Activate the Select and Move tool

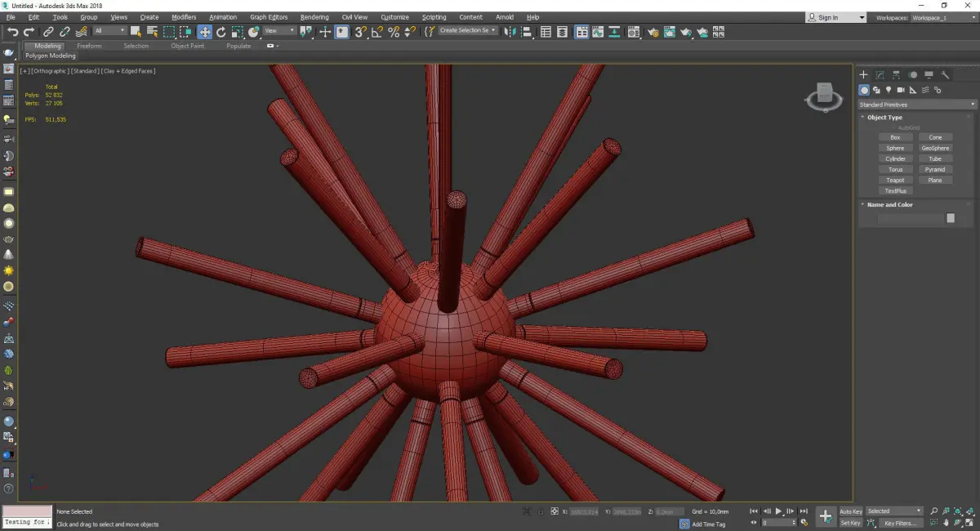click(x=204, y=32)
